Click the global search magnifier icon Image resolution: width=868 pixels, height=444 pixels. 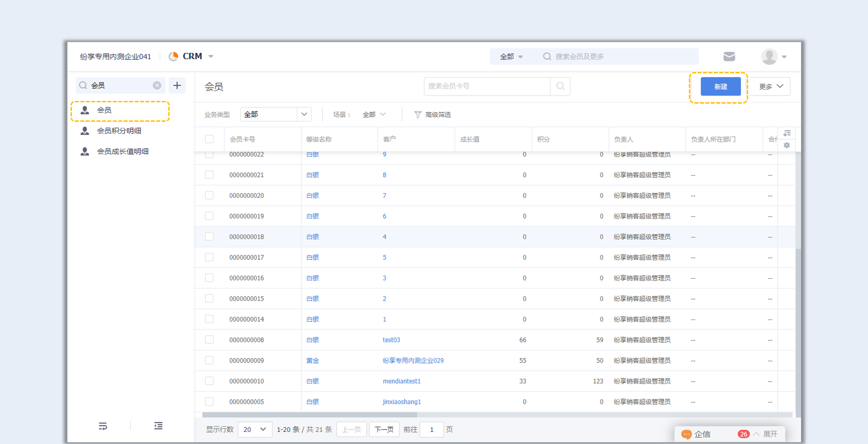[x=547, y=57]
